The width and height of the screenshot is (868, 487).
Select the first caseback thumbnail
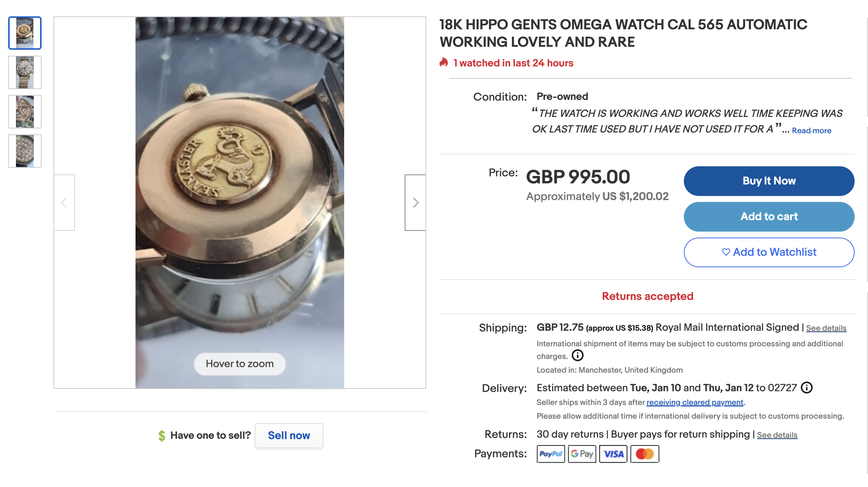(x=25, y=33)
